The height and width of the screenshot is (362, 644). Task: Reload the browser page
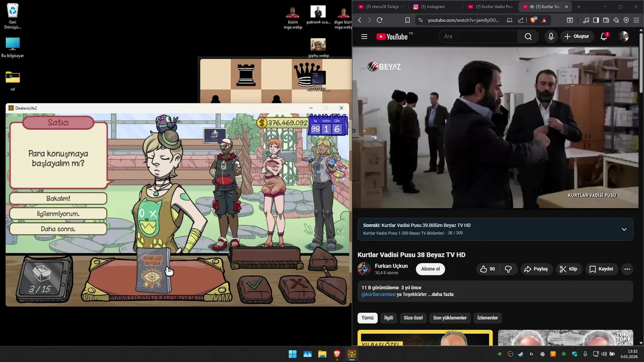pos(379,20)
